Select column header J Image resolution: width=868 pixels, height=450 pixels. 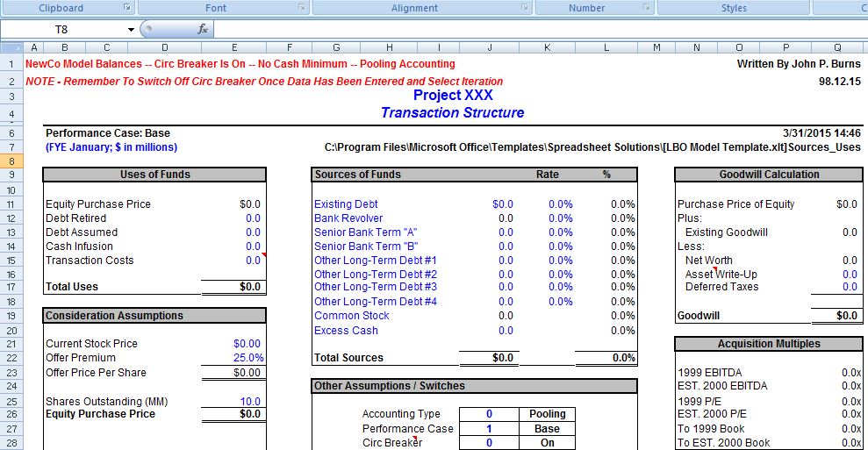click(x=489, y=47)
